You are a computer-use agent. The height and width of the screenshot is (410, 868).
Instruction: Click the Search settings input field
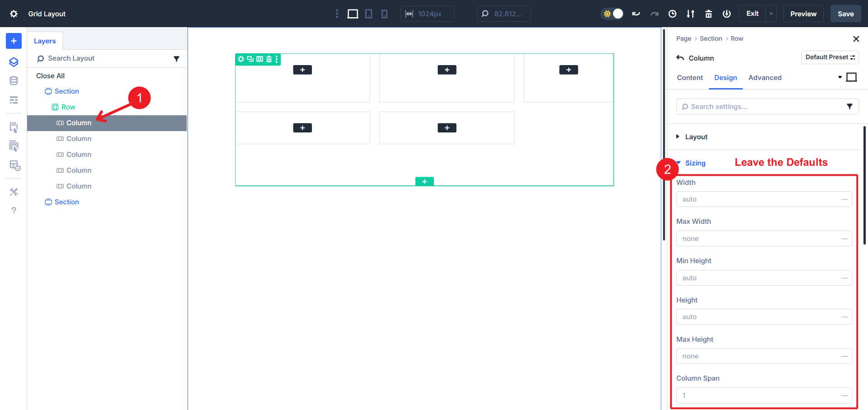tap(759, 106)
